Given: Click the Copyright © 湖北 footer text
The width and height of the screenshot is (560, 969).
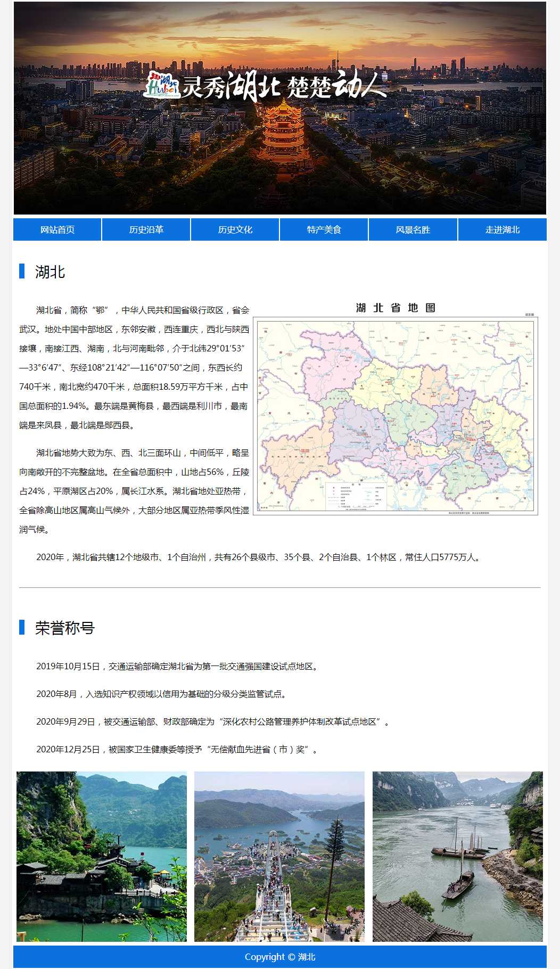Looking at the screenshot, I should point(280,957).
